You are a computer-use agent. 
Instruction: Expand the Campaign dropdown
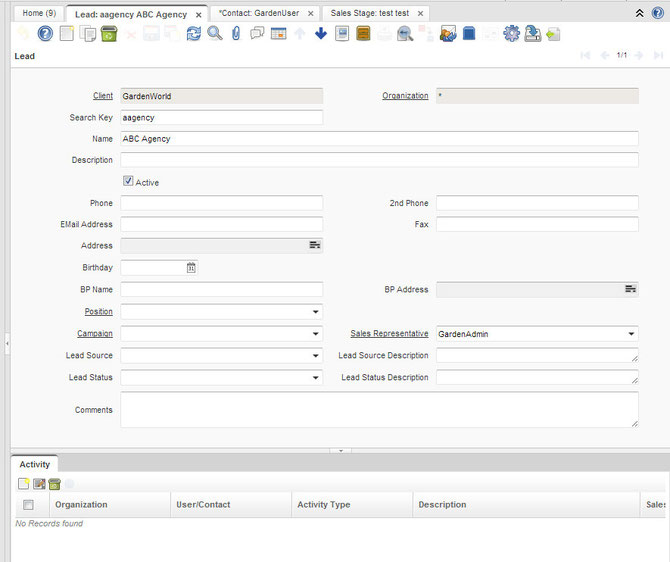tap(315, 333)
